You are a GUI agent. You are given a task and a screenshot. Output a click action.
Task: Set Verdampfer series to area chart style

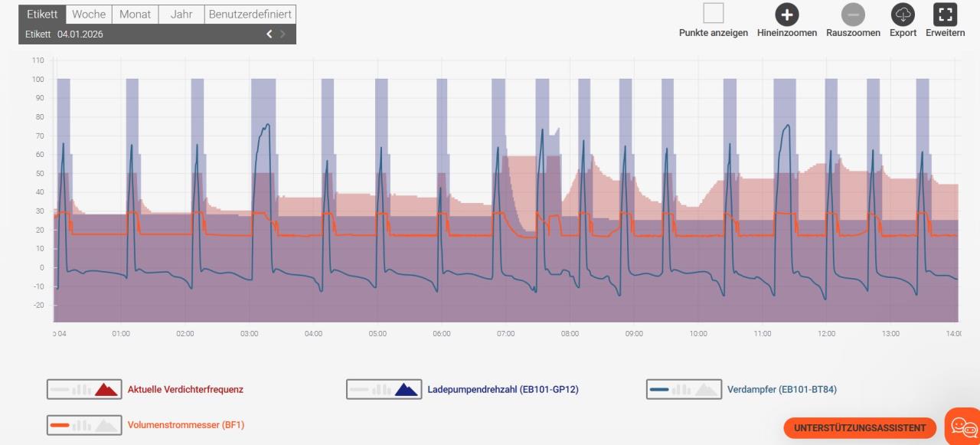(x=705, y=390)
